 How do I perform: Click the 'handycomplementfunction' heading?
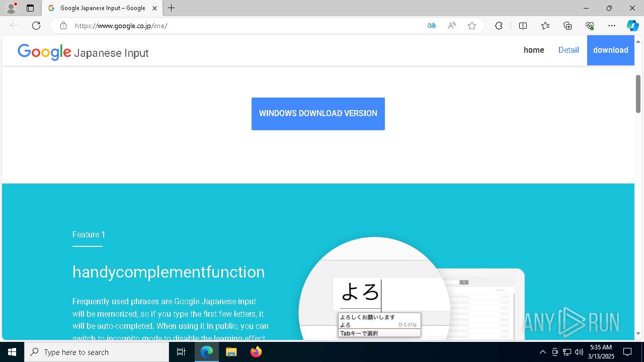(x=169, y=272)
